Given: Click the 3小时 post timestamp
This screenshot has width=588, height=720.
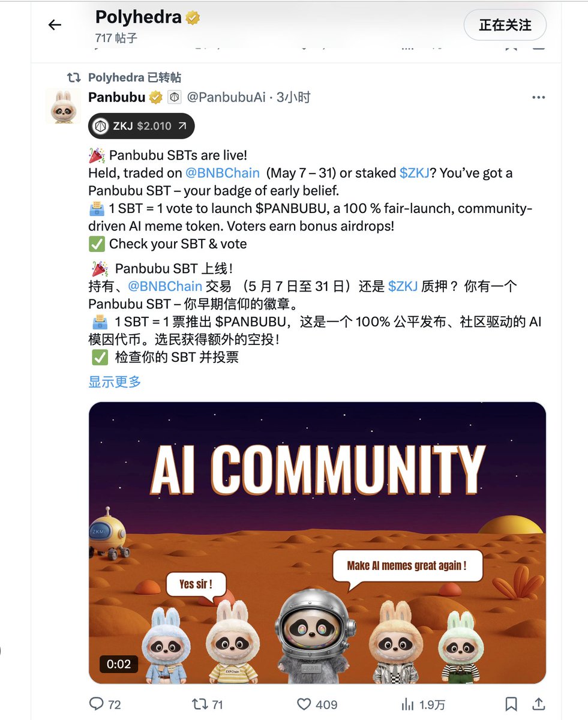Looking at the screenshot, I should tap(293, 97).
